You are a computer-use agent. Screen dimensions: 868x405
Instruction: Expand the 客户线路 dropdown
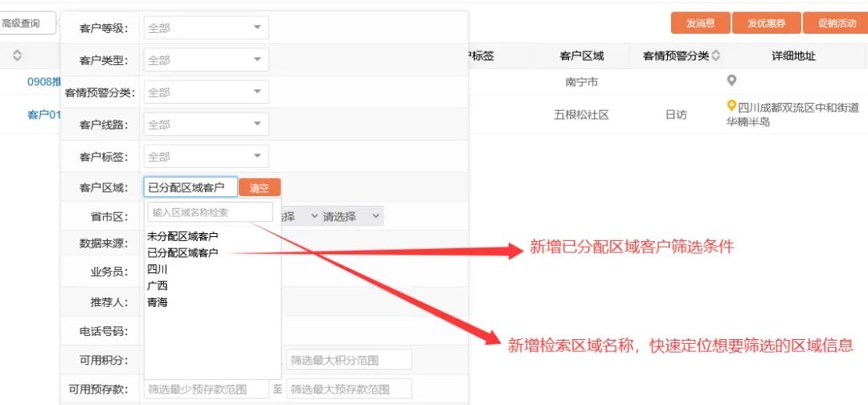[x=207, y=124]
